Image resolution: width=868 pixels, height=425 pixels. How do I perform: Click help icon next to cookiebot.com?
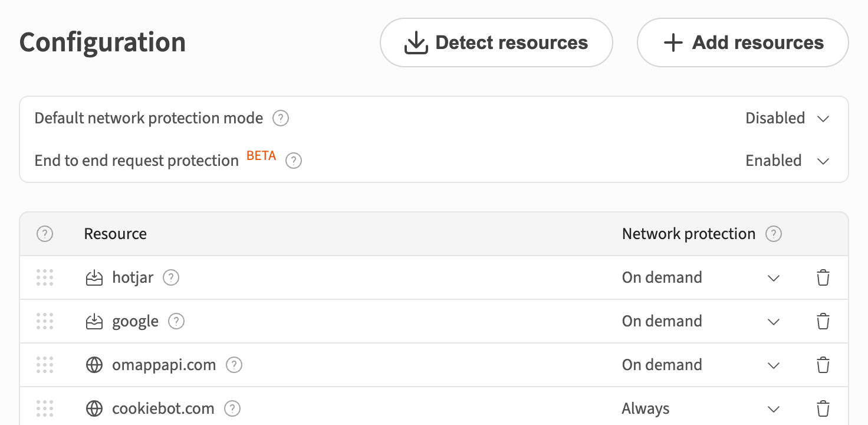click(x=233, y=408)
